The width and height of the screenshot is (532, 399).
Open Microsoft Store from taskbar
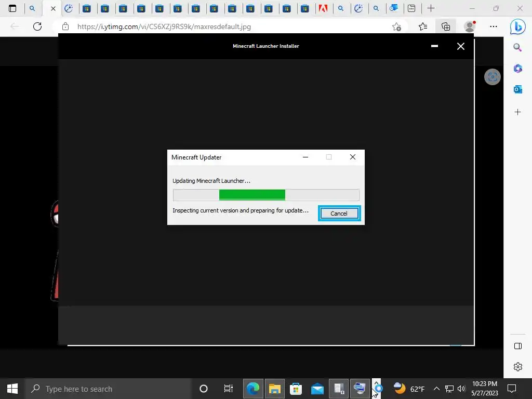[296, 389]
